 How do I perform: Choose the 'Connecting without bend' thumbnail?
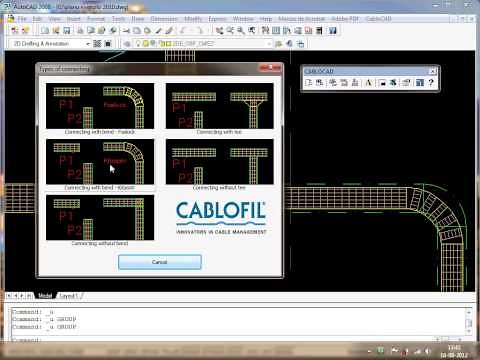pos(100,217)
